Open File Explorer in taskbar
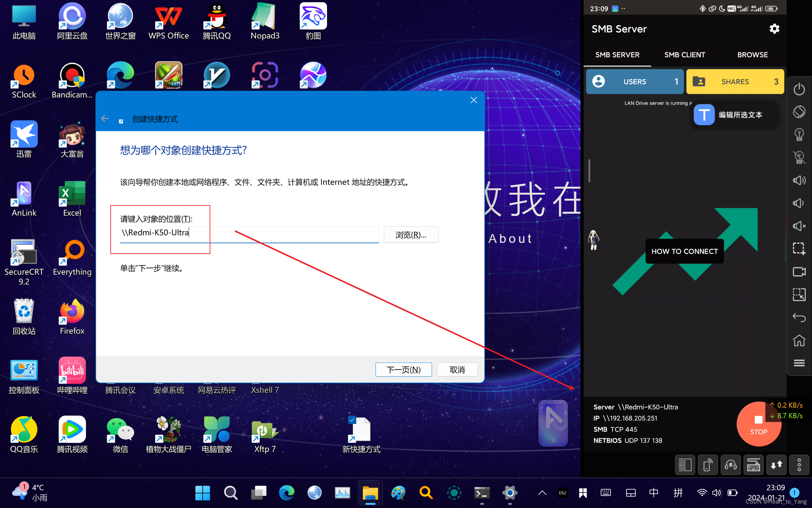The width and height of the screenshot is (812, 508). (x=370, y=493)
